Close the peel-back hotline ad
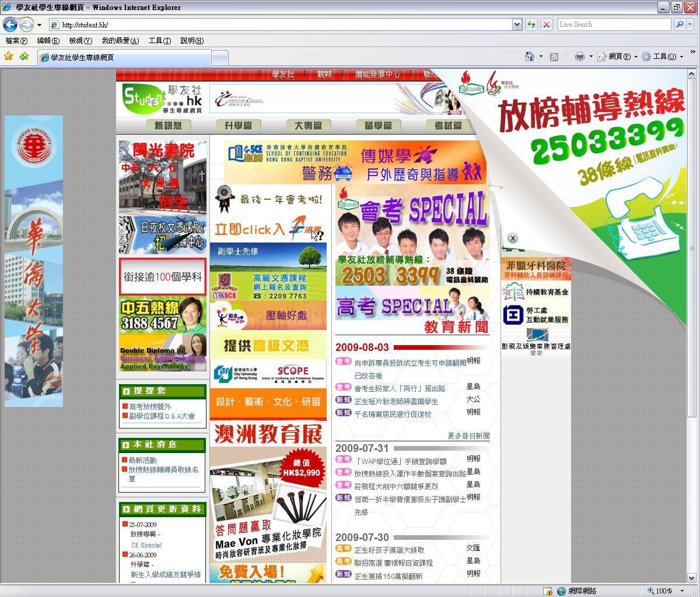The height and width of the screenshot is (597, 700). (x=512, y=238)
